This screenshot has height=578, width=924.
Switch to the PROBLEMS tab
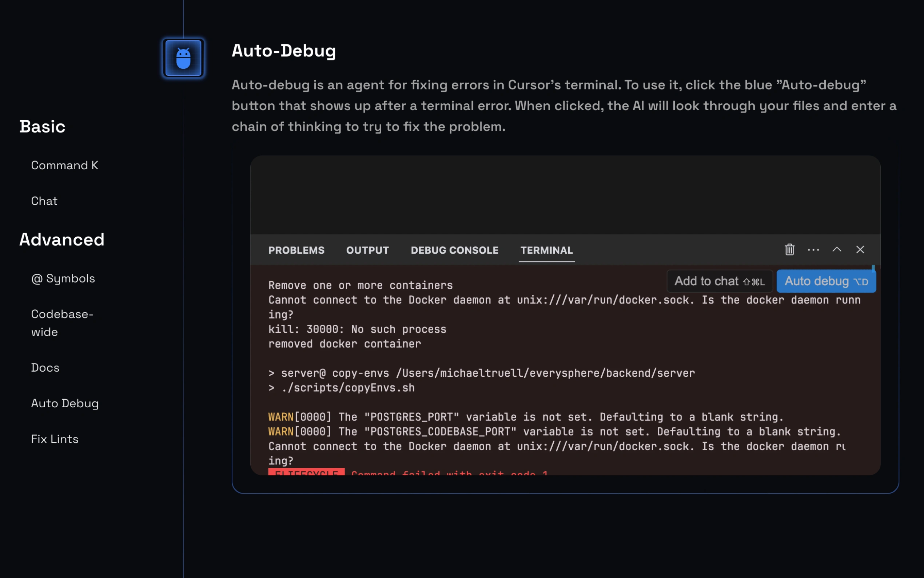click(x=296, y=250)
